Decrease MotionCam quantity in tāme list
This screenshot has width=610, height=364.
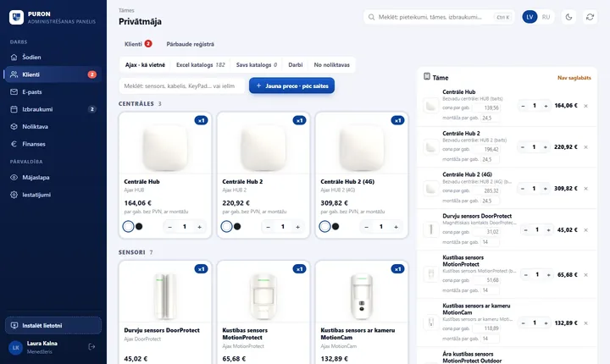524,323
